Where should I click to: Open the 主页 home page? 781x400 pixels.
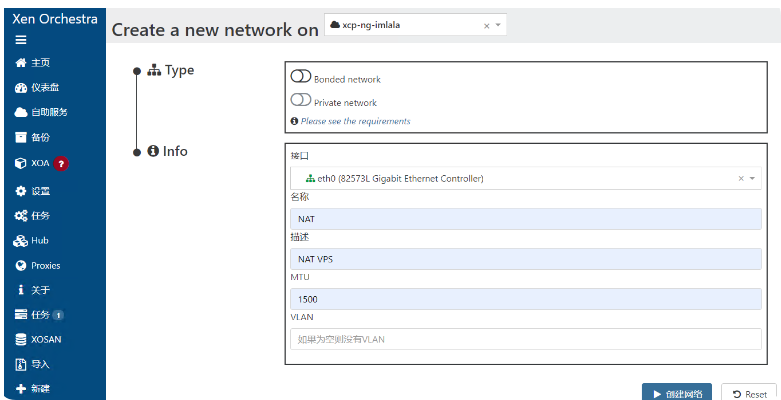coord(41,63)
